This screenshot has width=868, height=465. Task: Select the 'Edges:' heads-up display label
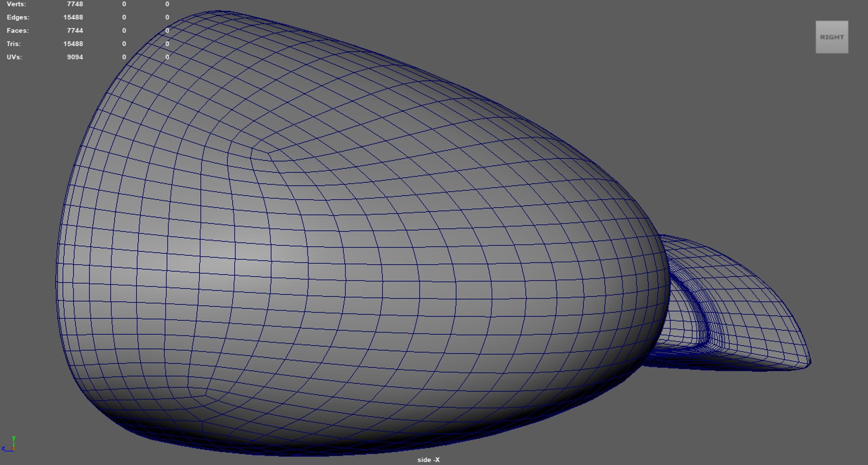18,17
